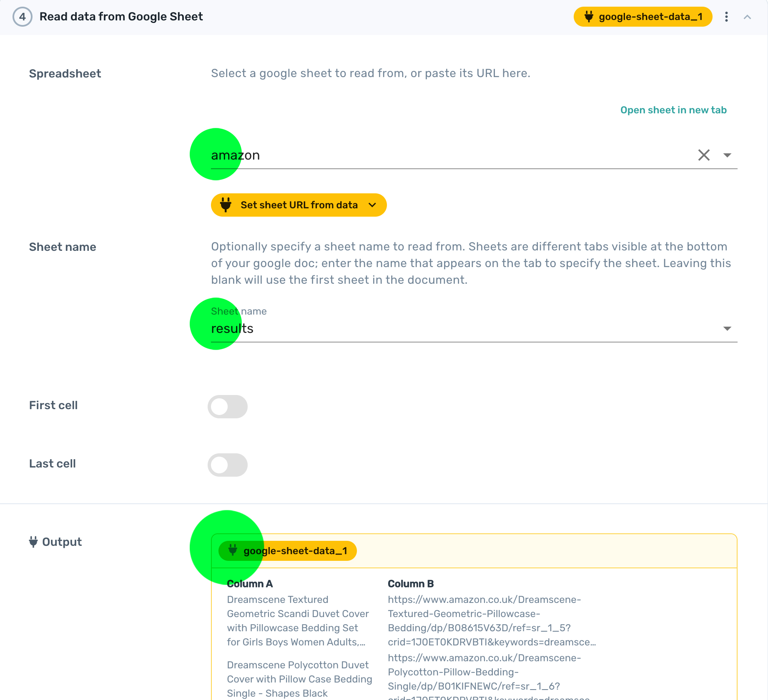This screenshot has width=768, height=700.
Task: Collapse the Read data from Google Sheet step
Action: [x=748, y=17]
